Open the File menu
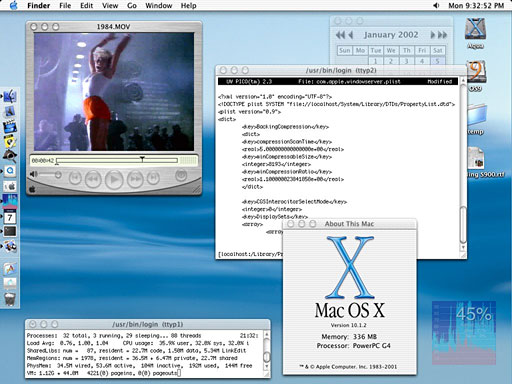 pos(65,6)
